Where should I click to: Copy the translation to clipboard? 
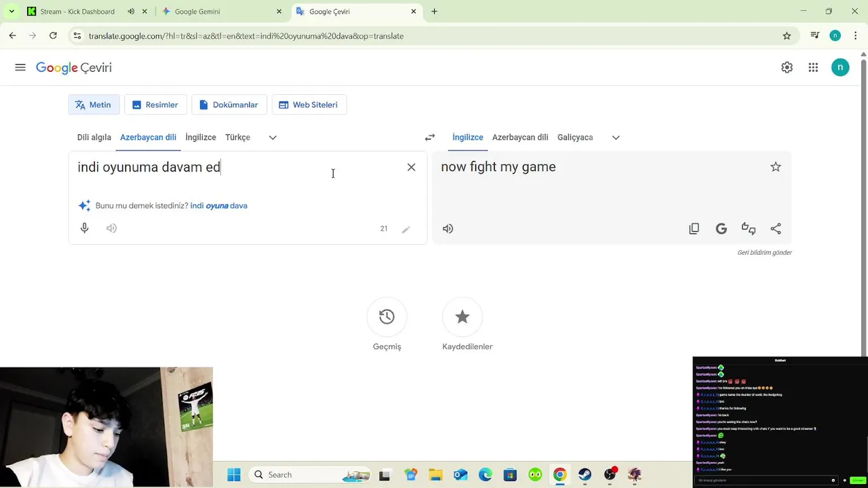694,229
